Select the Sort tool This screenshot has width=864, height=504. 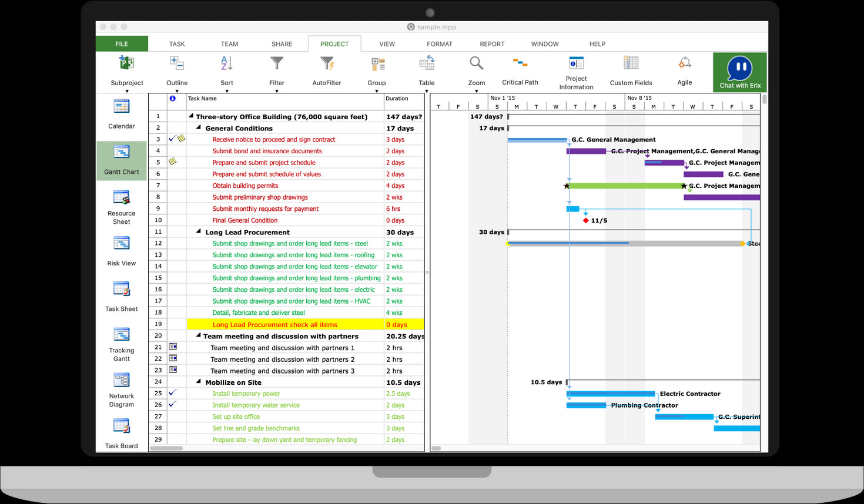pos(226,70)
